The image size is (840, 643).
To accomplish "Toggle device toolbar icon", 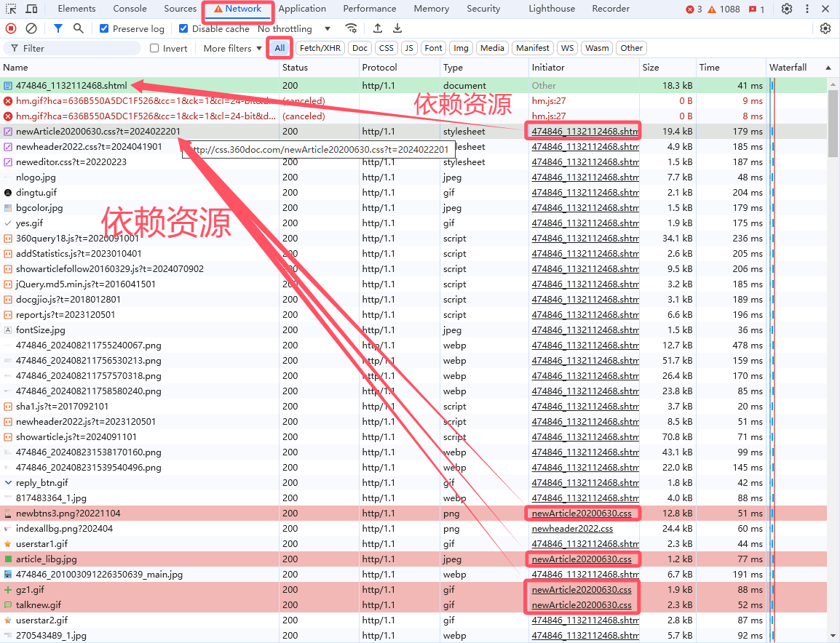I will [x=31, y=9].
